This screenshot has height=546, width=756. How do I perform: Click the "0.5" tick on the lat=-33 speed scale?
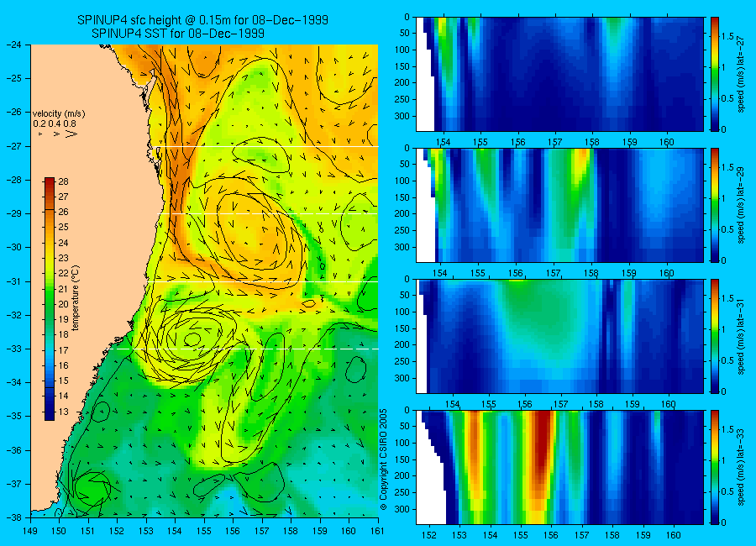point(727,491)
